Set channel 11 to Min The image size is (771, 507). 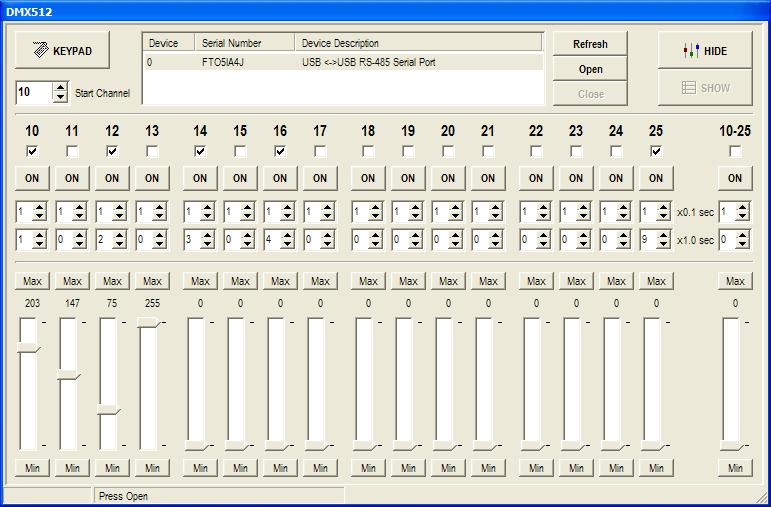click(x=72, y=468)
